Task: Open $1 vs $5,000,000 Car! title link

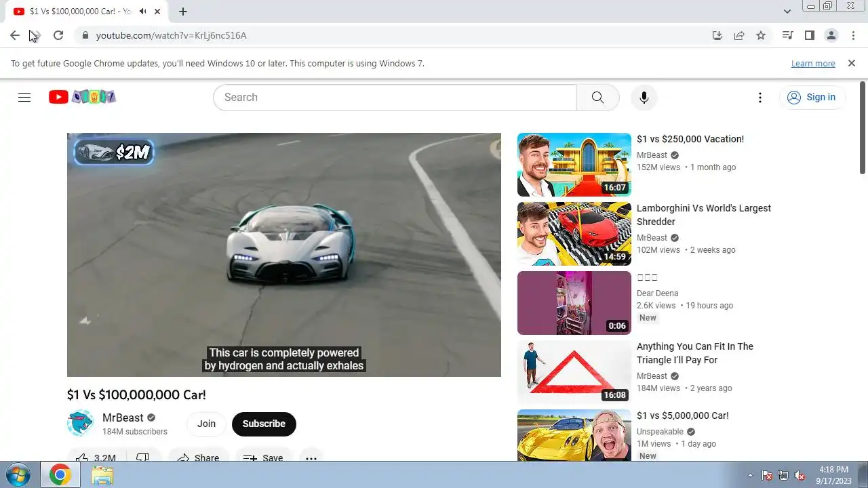Action: tap(683, 415)
